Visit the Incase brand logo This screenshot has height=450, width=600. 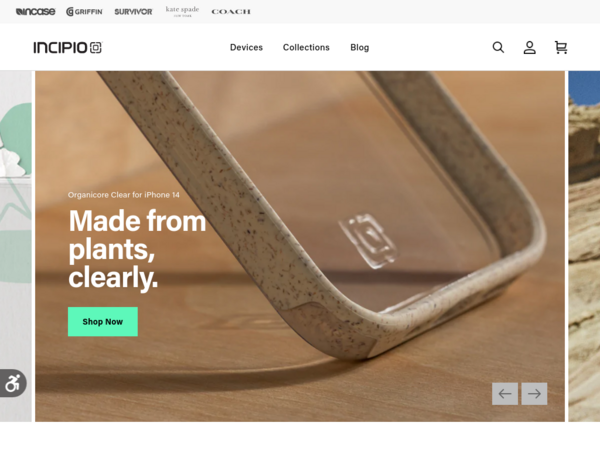click(36, 12)
